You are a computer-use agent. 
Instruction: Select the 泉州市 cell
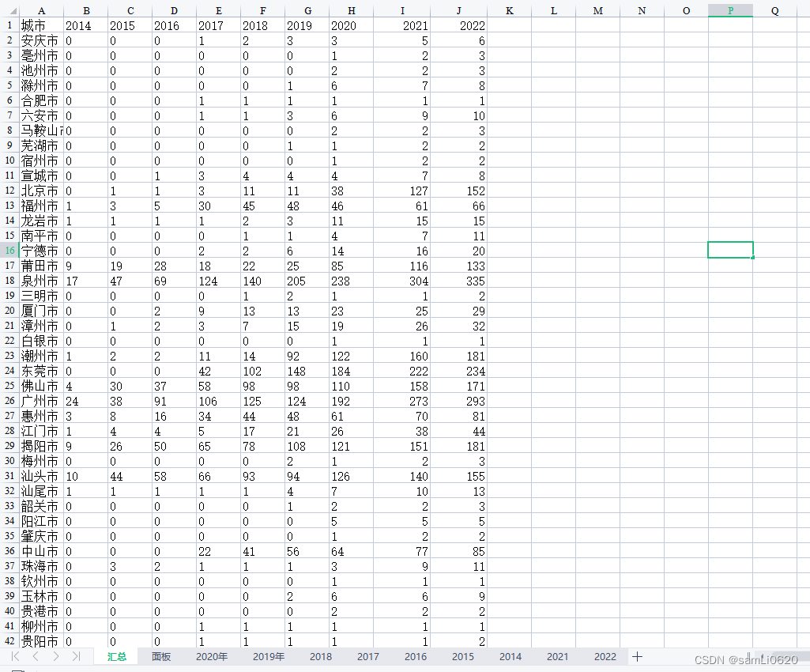point(41,281)
